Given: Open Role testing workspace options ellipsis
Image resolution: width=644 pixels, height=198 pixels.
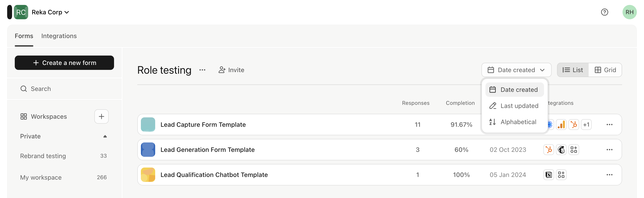Looking at the screenshot, I should (x=202, y=70).
